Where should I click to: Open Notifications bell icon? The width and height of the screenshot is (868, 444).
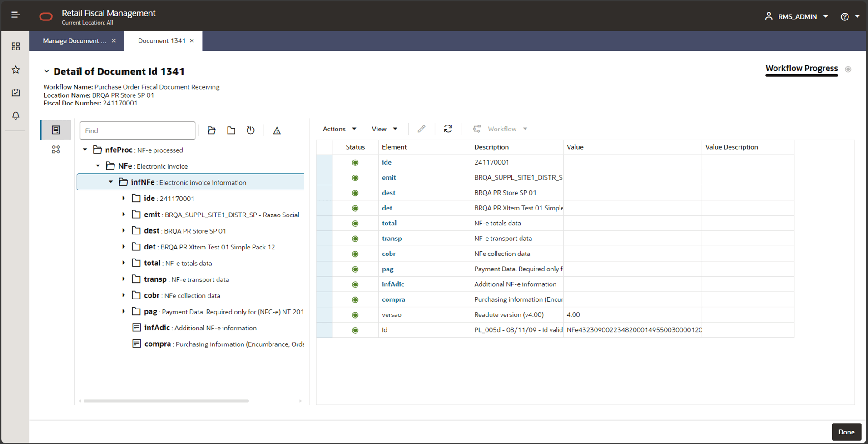click(x=16, y=115)
